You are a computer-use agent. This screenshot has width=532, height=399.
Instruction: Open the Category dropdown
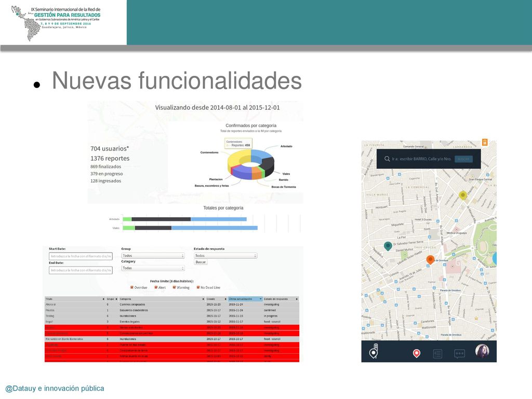(153, 268)
